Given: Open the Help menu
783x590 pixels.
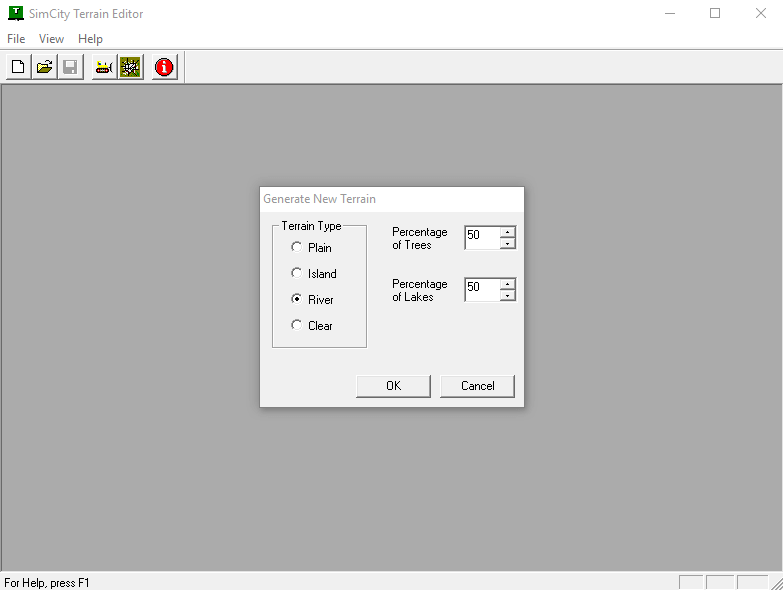Looking at the screenshot, I should pyautogui.click(x=90, y=39).
